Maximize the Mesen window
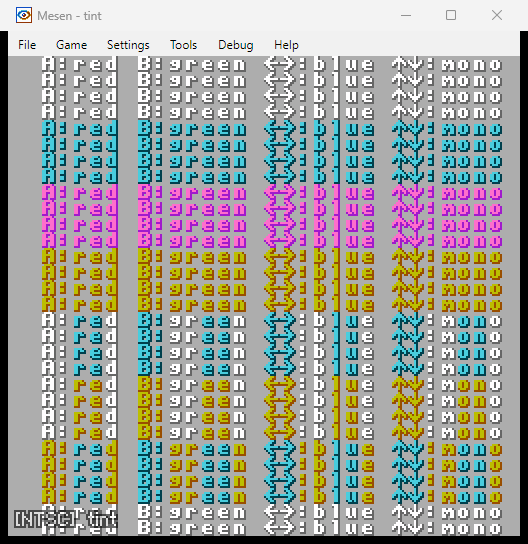Screen dimensions: 528x544 coord(451,15)
